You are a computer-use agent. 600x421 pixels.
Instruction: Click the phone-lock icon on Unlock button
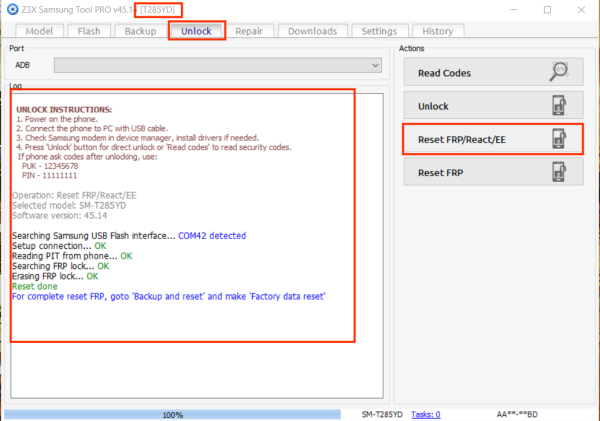(x=559, y=105)
